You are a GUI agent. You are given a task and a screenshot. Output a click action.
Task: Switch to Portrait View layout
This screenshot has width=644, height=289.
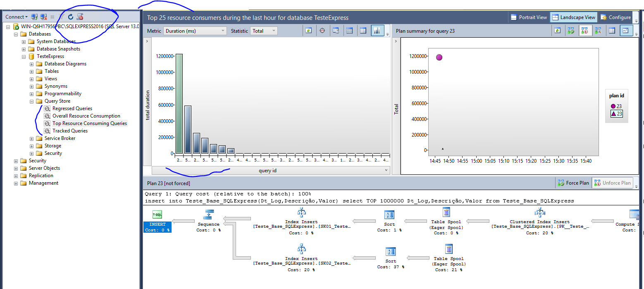[529, 17]
